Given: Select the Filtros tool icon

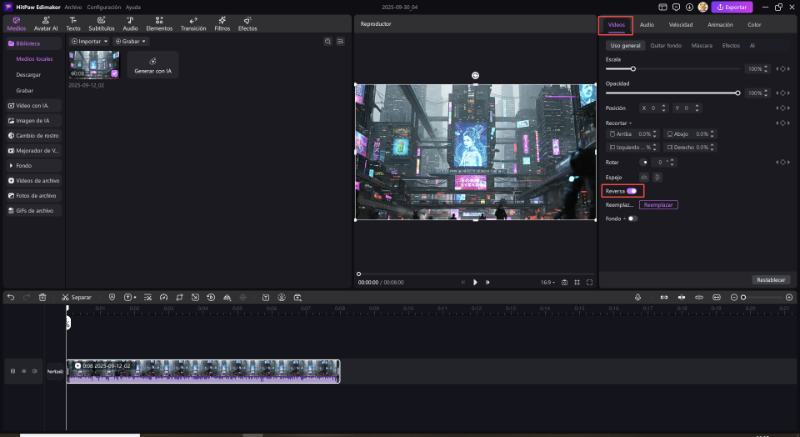Looking at the screenshot, I should (222, 24).
